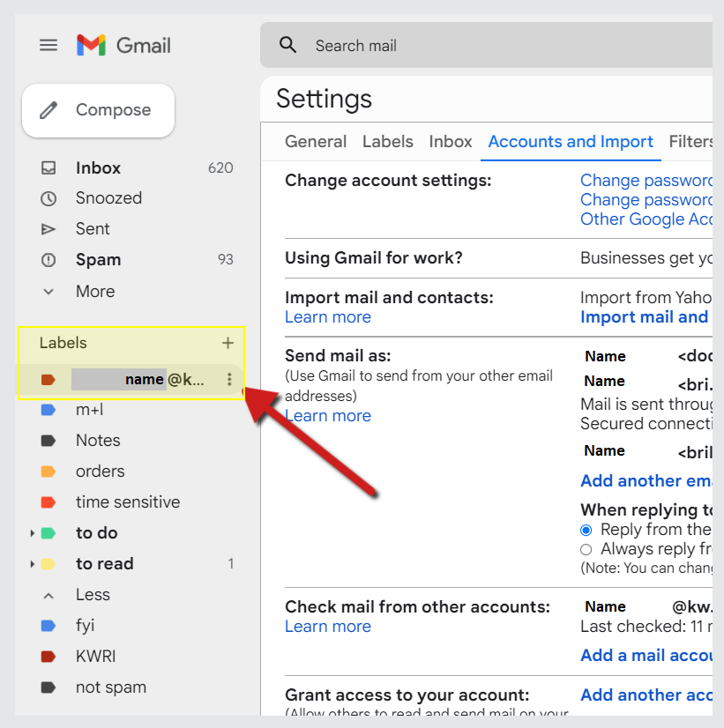Viewport: 724px width, 728px height.
Task: Select the Always reply from radio option
Action: tap(586, 549)
